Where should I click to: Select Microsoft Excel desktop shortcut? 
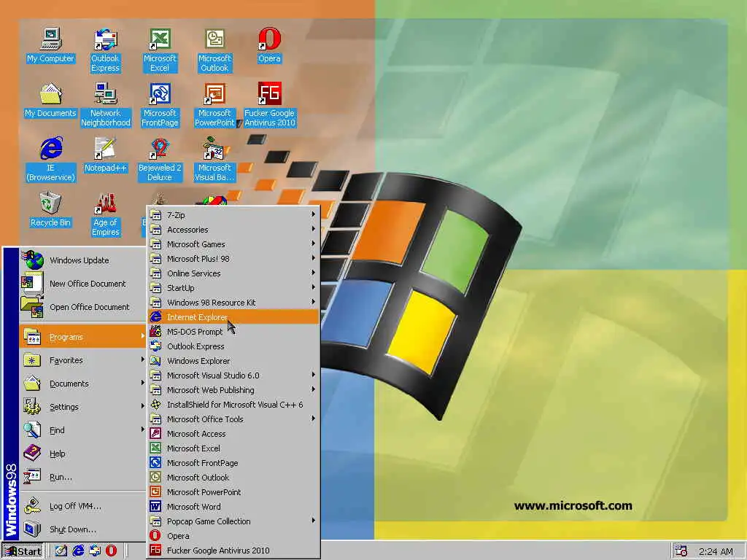160,50
